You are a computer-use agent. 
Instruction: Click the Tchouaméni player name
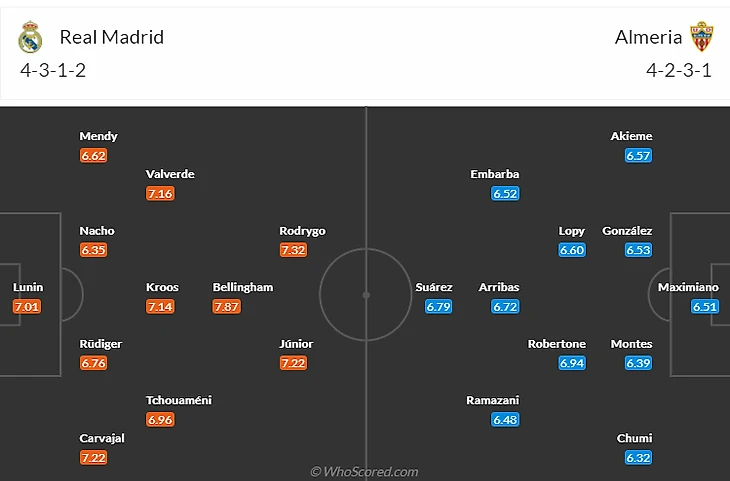178,400
